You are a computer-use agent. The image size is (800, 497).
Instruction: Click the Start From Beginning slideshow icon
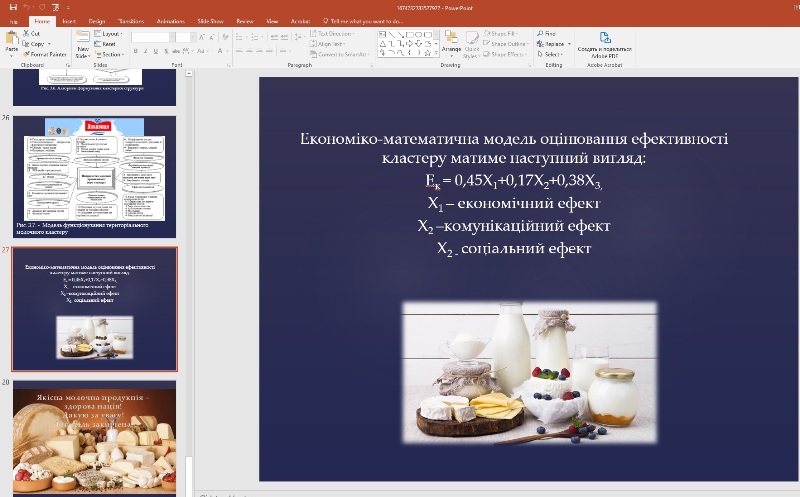55,7
